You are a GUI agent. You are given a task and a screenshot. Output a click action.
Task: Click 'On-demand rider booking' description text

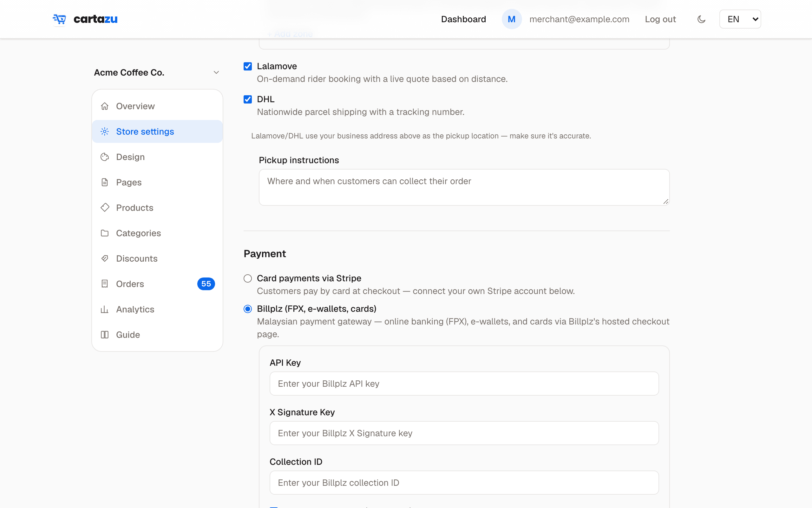[x=382, y=79]
